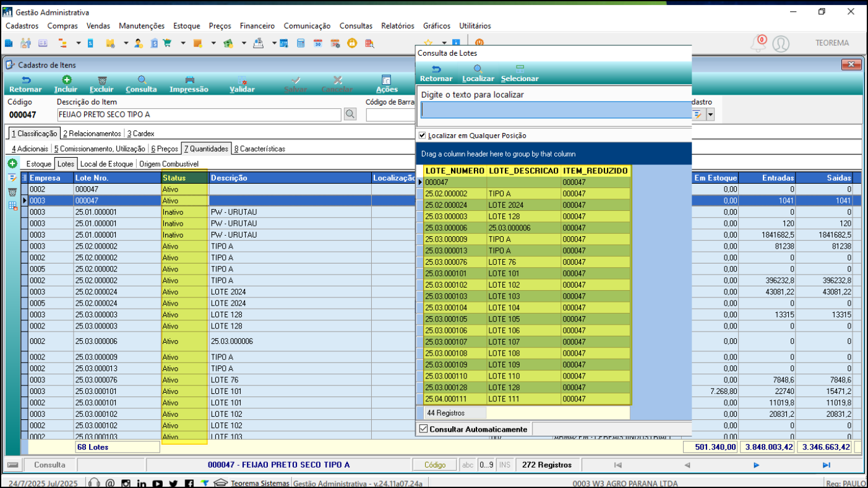Click Consulta button in bottom bar
The width and height of the screenshot is (868, 488).
49,465
